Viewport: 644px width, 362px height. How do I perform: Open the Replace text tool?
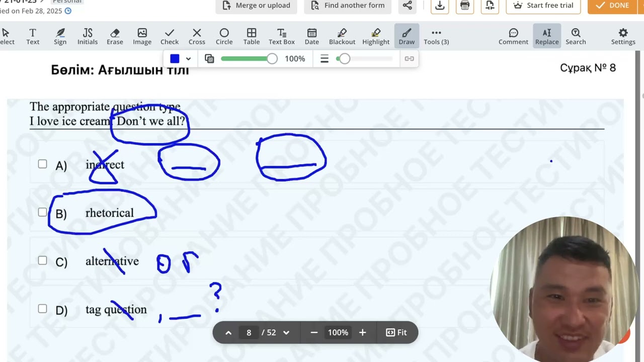pyautogui.click(x=547, y=37)
